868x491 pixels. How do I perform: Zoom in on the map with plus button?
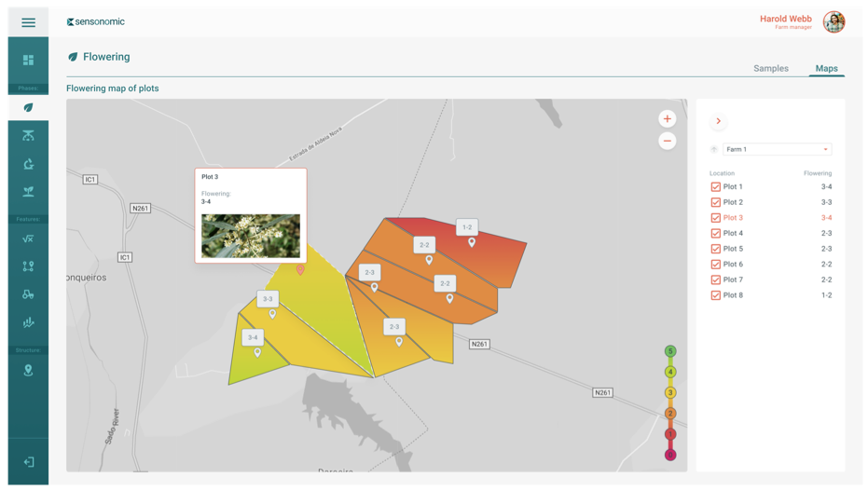coord(667,119)
